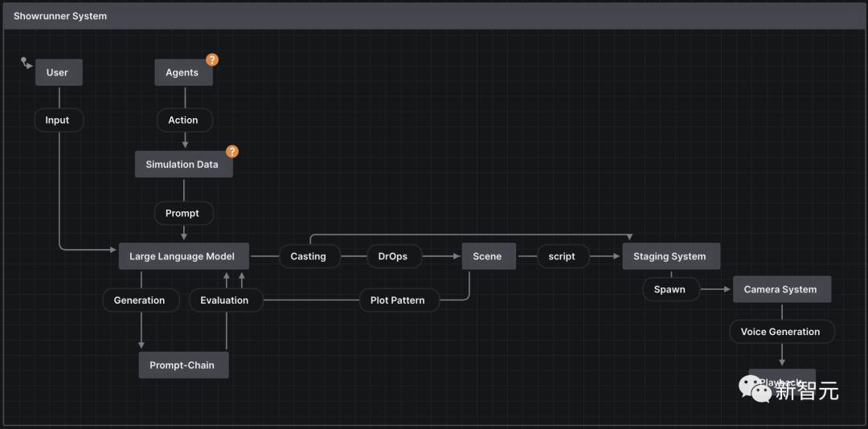Click the Action transition label
The image size is (868, 429).
(183, 121)
